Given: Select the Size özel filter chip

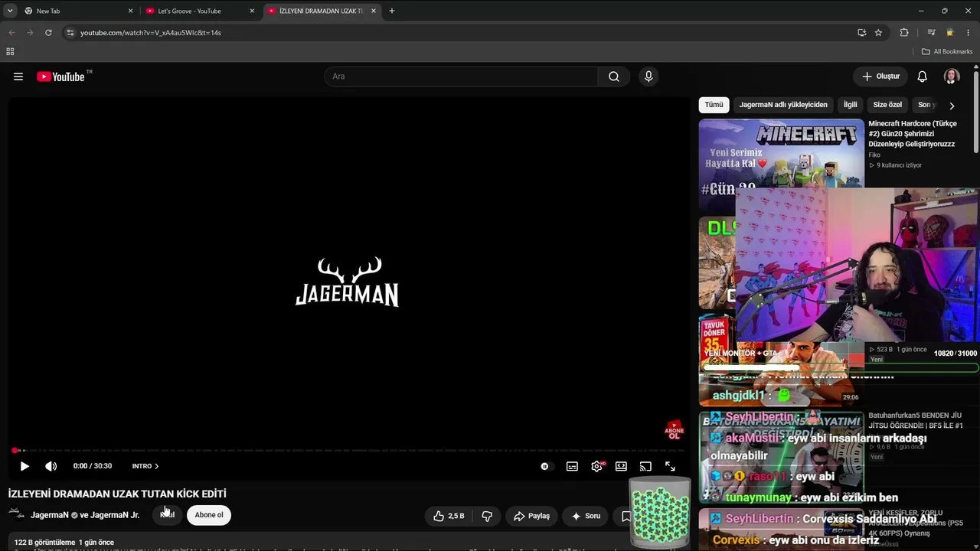Looking at the screenshot, I should tap(887, 105).
